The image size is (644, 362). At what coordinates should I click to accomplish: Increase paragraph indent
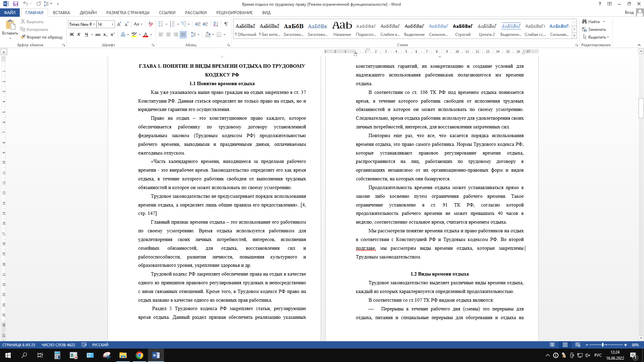click(205, 24)
